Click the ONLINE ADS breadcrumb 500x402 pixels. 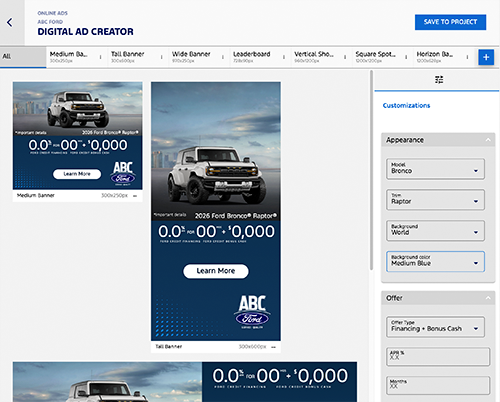coord(53,13)
